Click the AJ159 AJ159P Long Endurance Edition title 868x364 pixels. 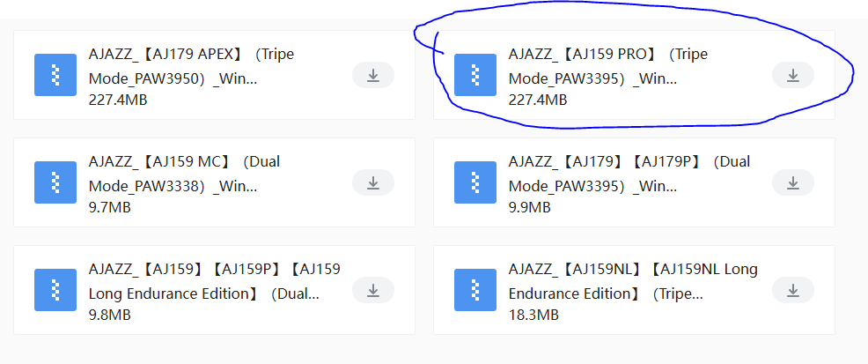(214, 280)
